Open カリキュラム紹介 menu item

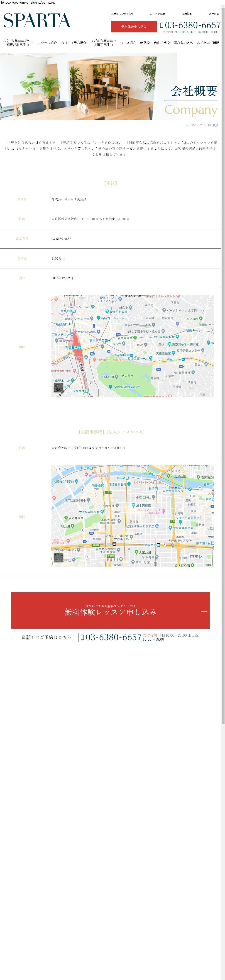73,43
